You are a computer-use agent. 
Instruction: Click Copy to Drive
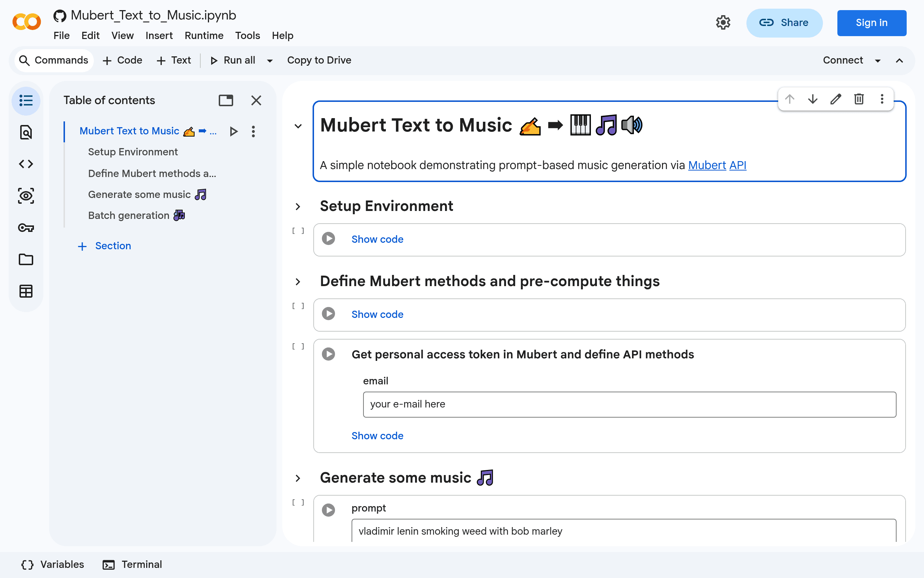pyautogui.click(x=319, y=60)
